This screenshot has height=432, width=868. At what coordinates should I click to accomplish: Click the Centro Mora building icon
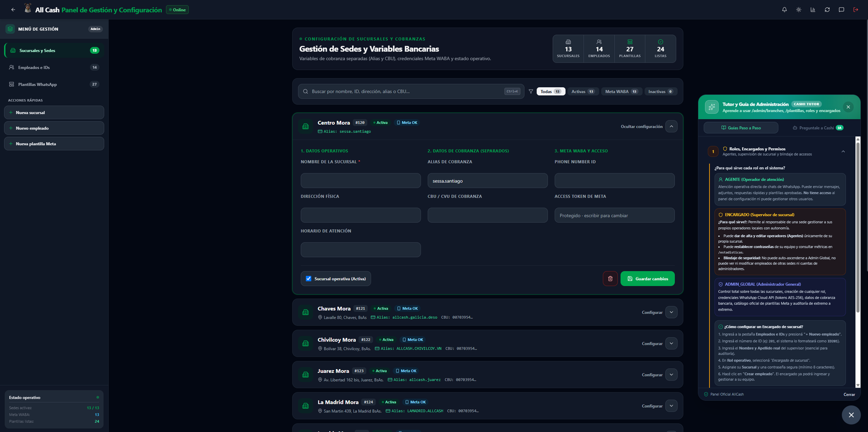click(305, 126)
